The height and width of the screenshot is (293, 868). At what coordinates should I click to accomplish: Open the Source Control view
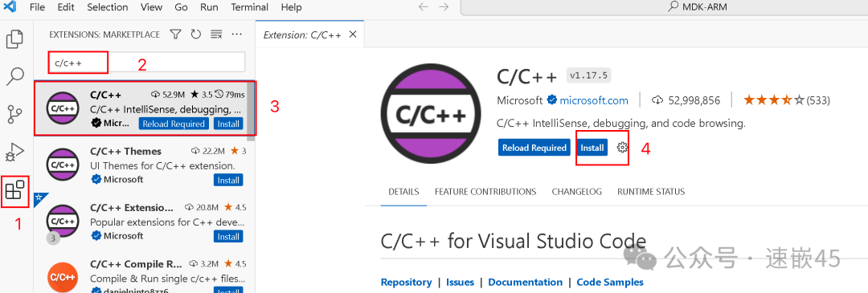pos(15,114)
